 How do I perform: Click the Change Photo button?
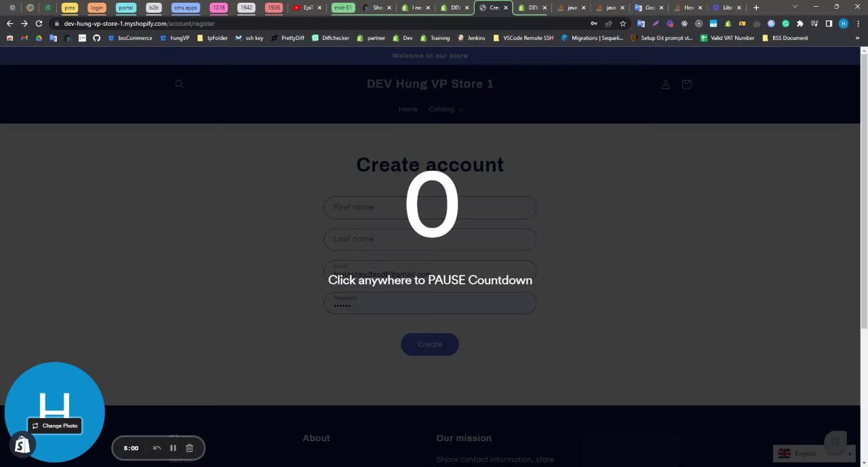pos(55,426)
